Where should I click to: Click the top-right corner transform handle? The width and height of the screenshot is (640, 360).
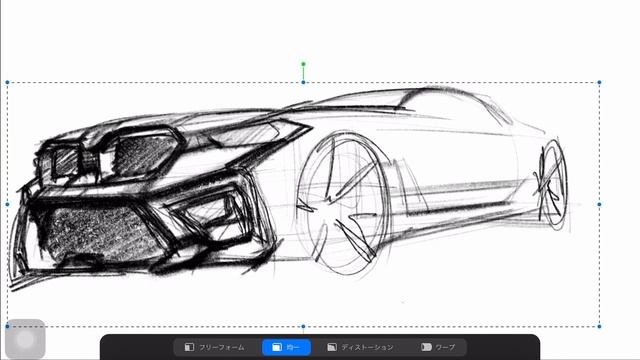point(599,82)
